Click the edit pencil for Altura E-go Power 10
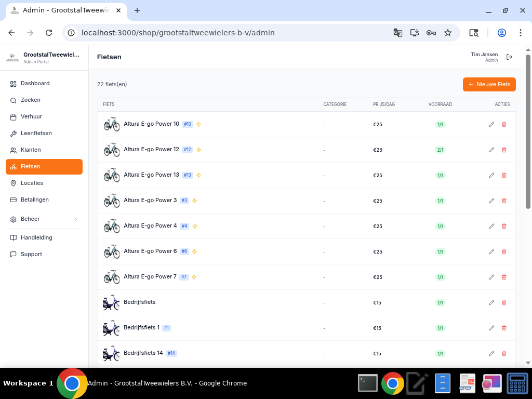 tap(491, 124)
